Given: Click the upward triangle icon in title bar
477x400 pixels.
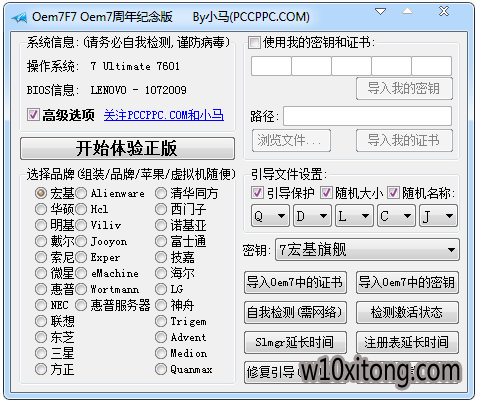Looking at the screenshot, I should tap(407, 11).
